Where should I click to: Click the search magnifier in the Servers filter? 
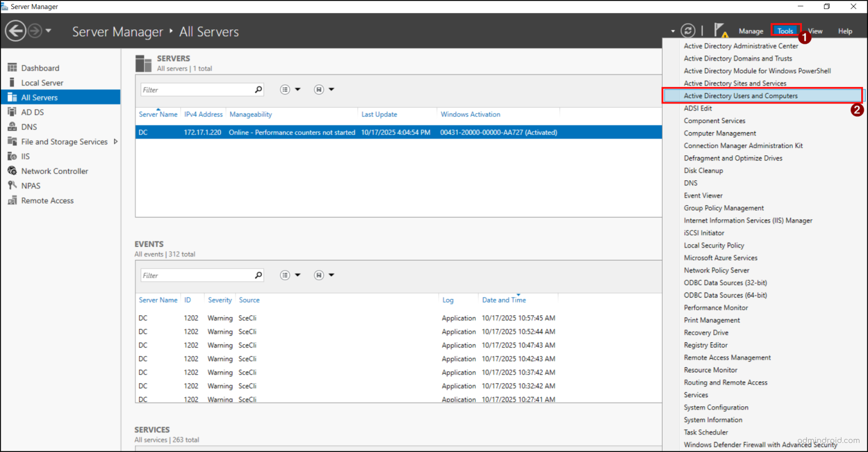(x=258, y=89)
